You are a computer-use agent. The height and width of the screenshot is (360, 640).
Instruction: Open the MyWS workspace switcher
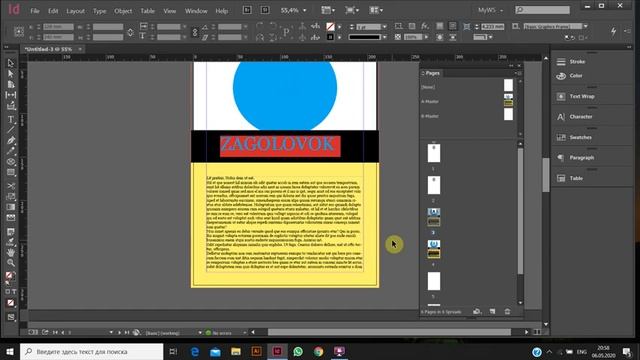click(x=490, y=10)
